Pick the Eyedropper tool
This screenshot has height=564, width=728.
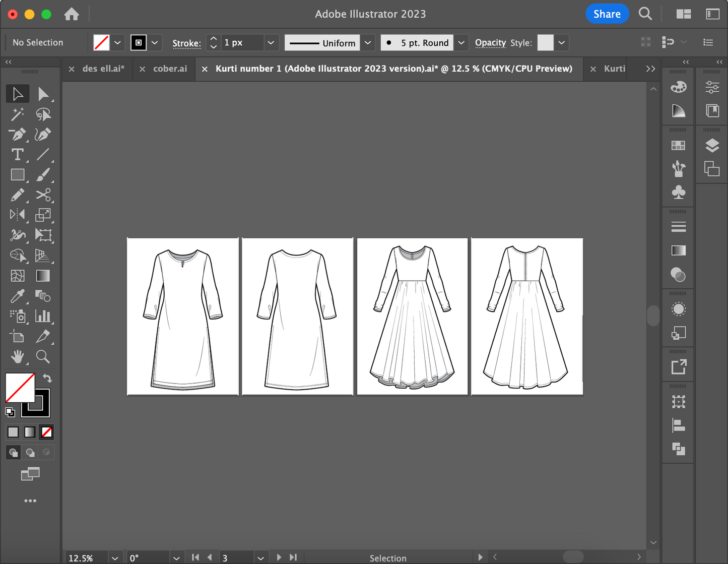pyautogui.click(x=18, y=296)
